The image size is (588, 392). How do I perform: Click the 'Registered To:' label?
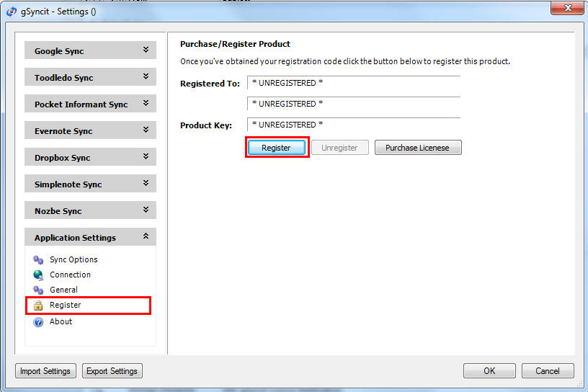click(x=210, y=84)
